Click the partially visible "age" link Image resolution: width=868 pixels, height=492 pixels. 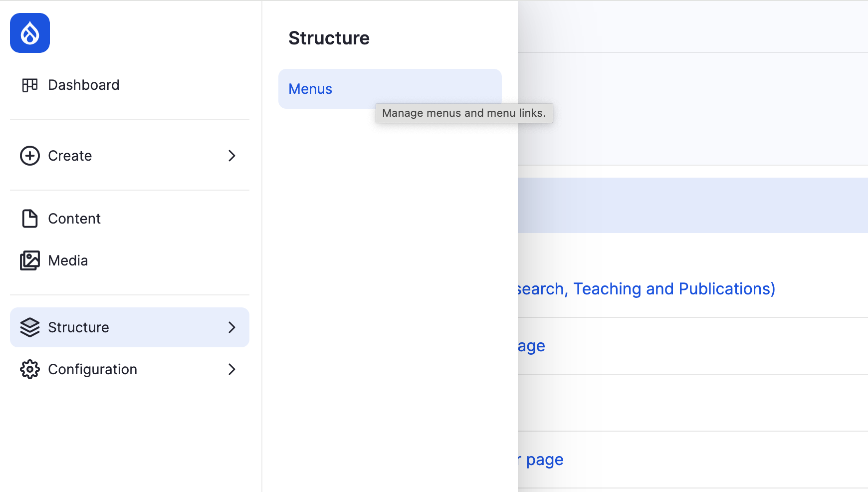pos(532,346)
